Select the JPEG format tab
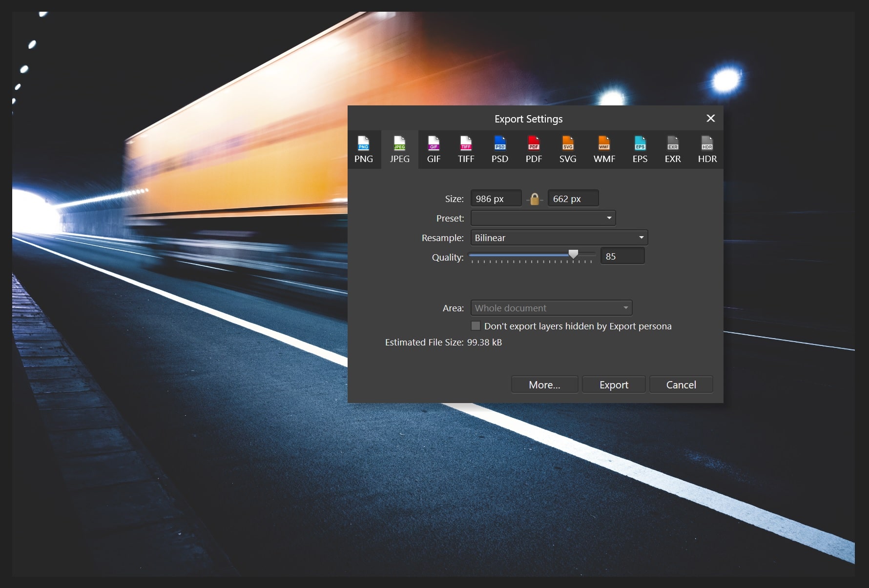869x588 pixels. [399, 149]
